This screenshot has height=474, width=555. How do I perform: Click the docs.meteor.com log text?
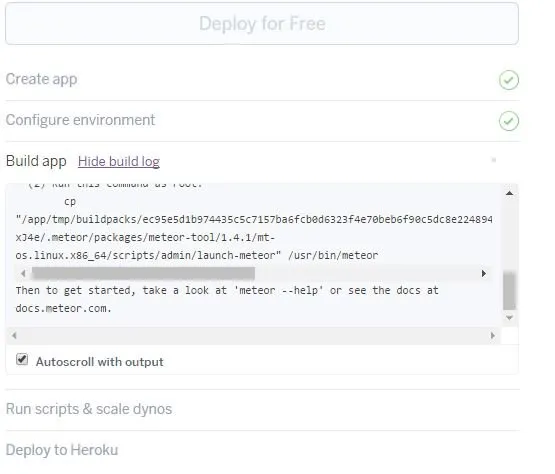[x=63, y=308]
